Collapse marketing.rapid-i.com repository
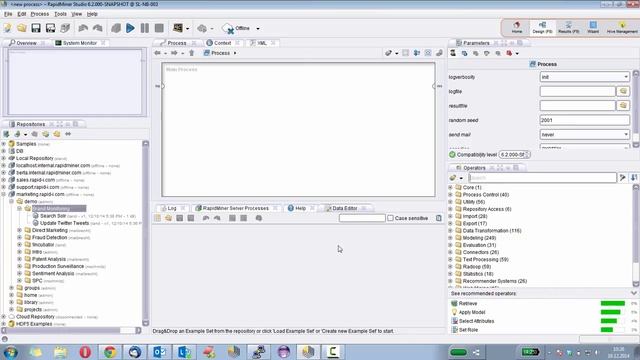Screen dimensions: 640x360 4,194
